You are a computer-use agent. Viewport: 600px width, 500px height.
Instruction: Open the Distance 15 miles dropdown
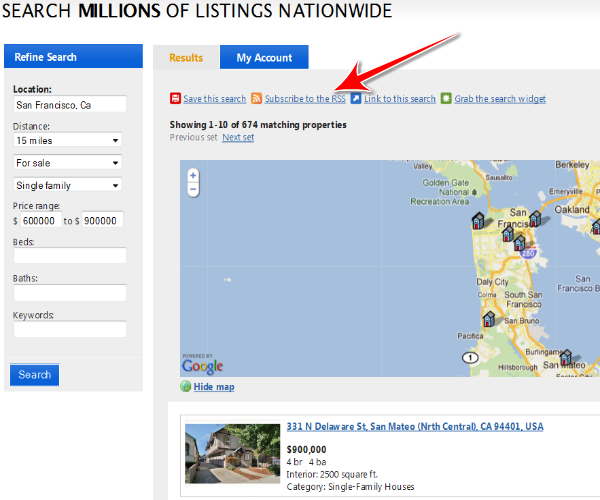point(67,140)
